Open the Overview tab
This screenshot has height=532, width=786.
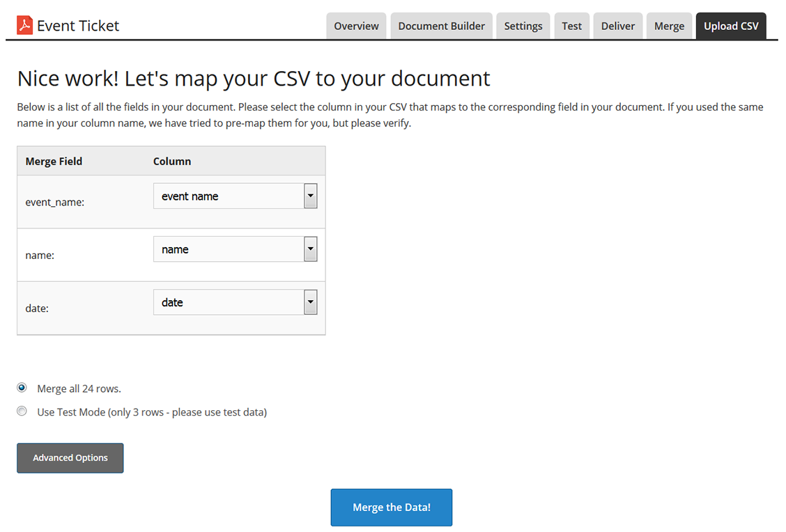356,26
